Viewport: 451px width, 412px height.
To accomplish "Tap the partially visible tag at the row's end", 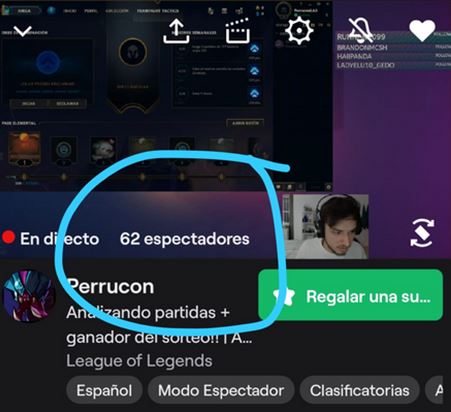I will tap(434, 390).
